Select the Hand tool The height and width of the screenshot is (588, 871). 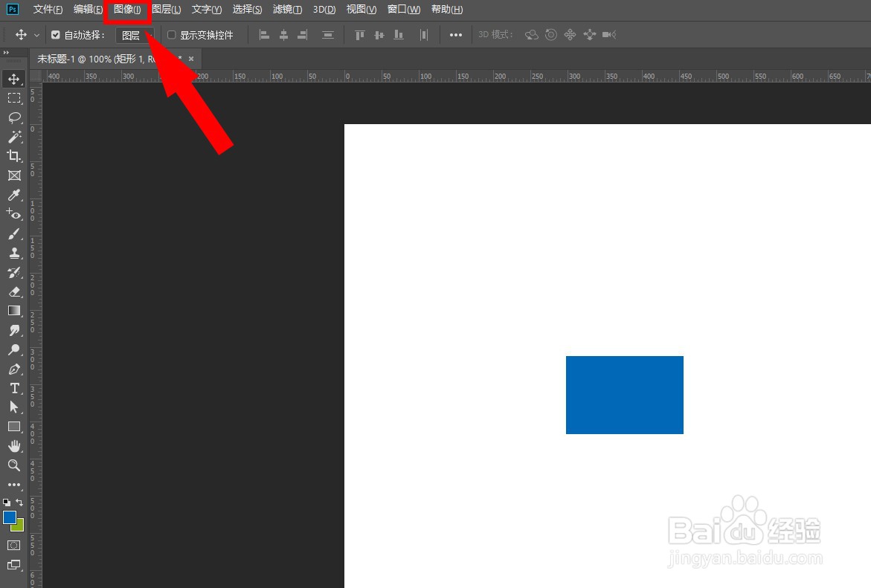(x=14, y=446)
